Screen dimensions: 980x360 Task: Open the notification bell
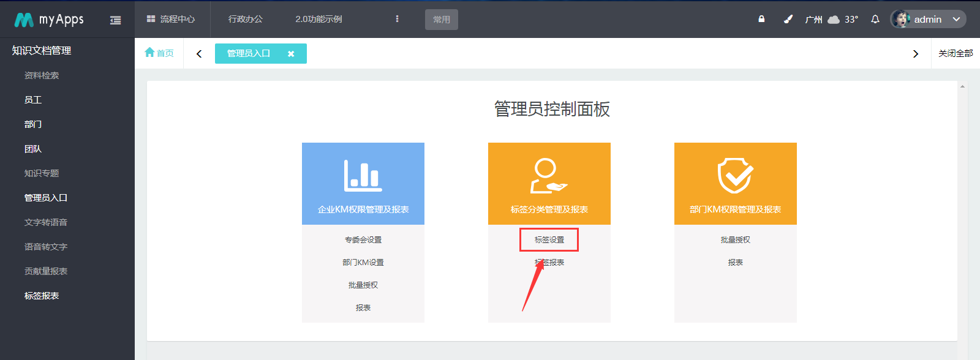click(x=875, y=19)
